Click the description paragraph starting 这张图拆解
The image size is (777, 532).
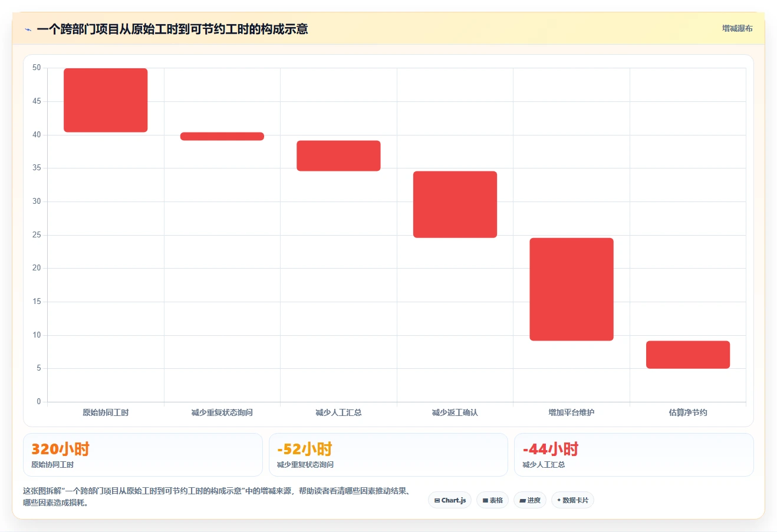coord(217,497)
